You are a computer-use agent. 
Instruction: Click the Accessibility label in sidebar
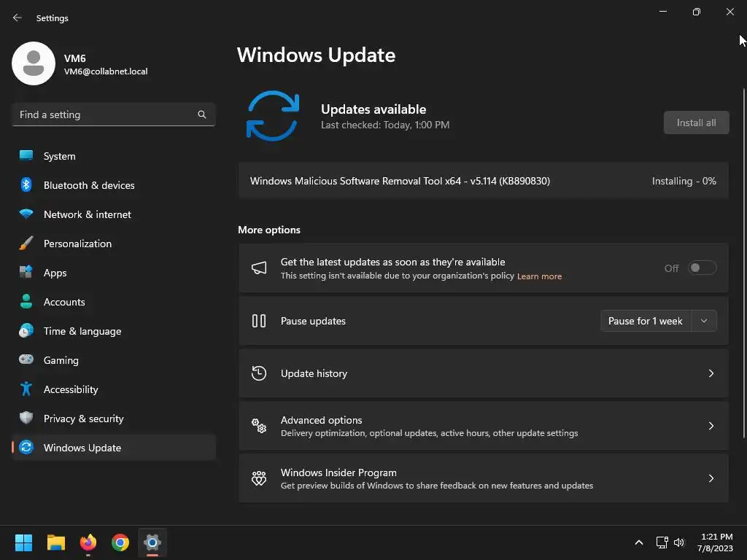point(71,389)
